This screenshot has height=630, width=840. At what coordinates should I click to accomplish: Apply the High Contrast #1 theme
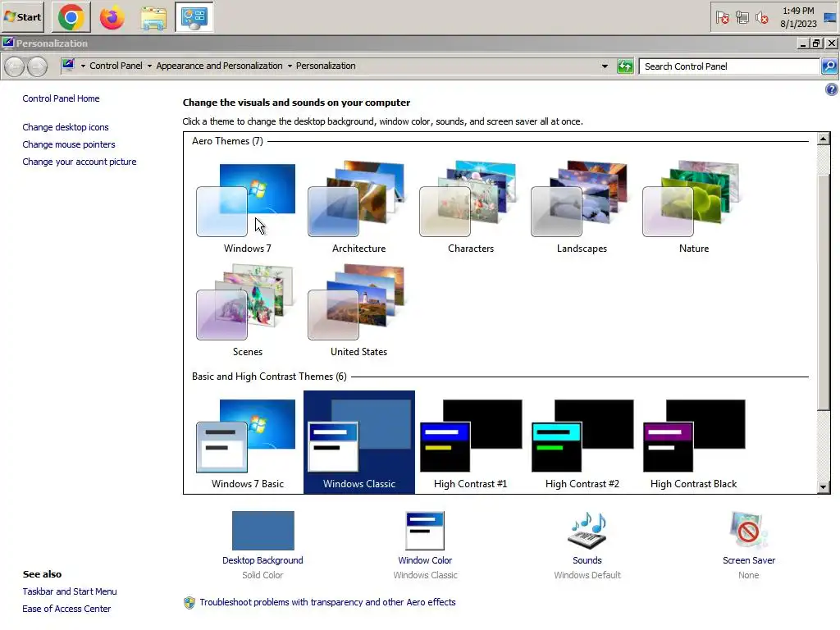click(x=470, y=442)
